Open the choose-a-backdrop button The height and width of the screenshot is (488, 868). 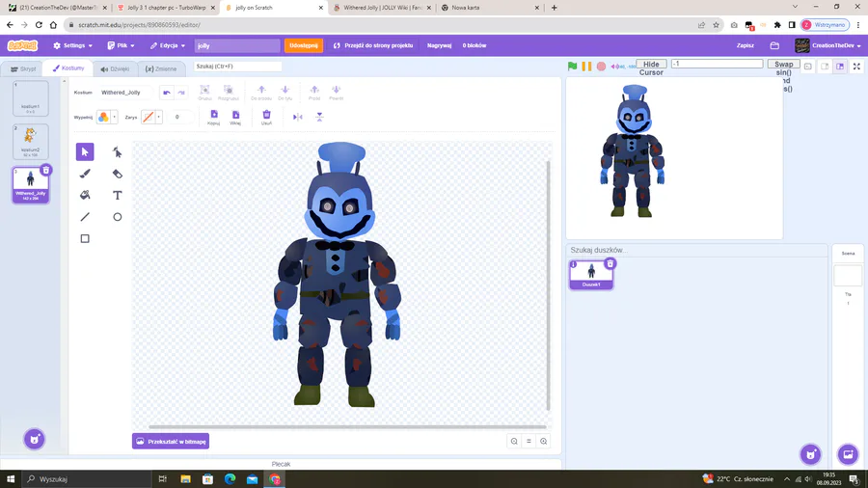(848, 454)
